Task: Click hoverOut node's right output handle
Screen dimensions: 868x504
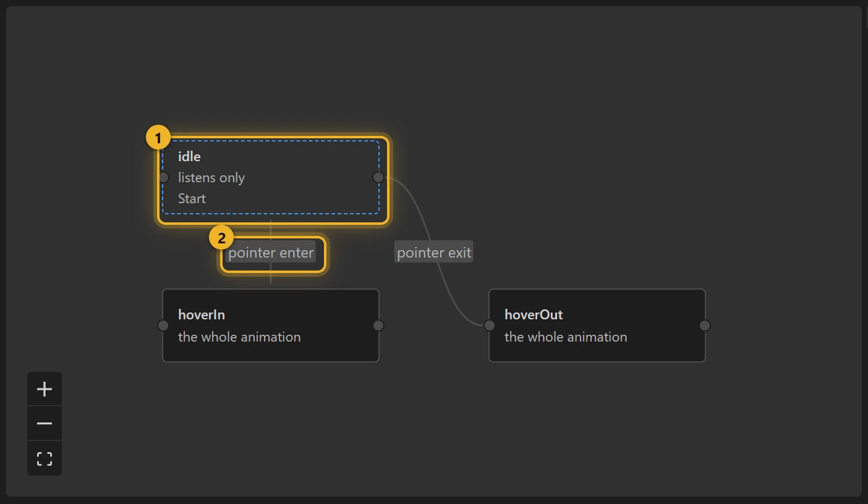Action: click(705, 325)
